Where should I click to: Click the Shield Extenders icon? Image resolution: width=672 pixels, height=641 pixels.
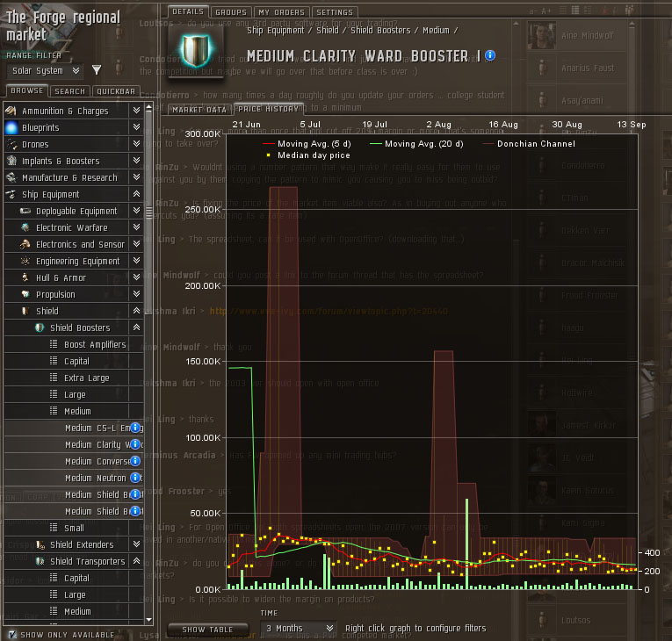(x=40, y=545)
